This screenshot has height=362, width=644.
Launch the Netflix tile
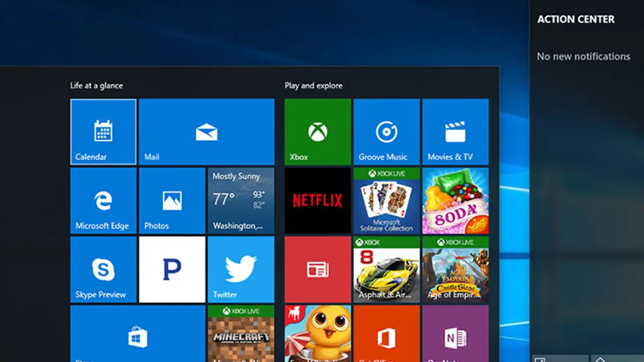317,201
